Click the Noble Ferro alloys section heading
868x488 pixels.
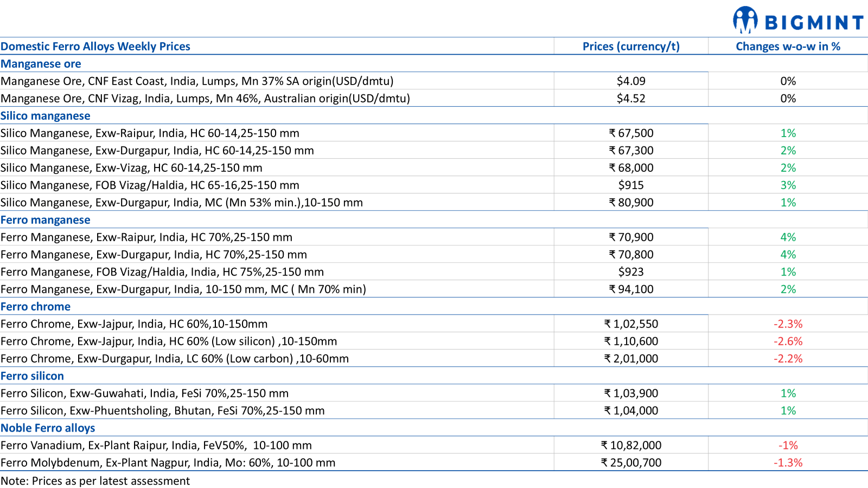(x=48, y=428)
